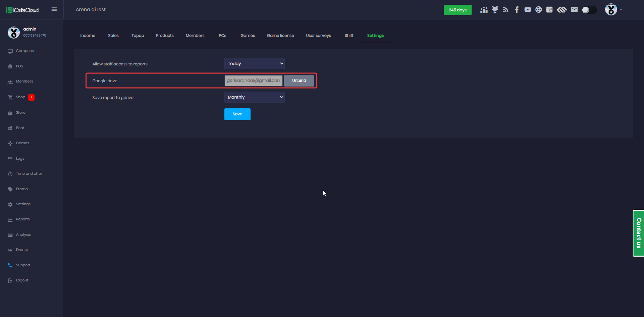This screenshot has width=644, height=317.
Task: Open the mail envelope icon
Action: click(x=574, y=10)
